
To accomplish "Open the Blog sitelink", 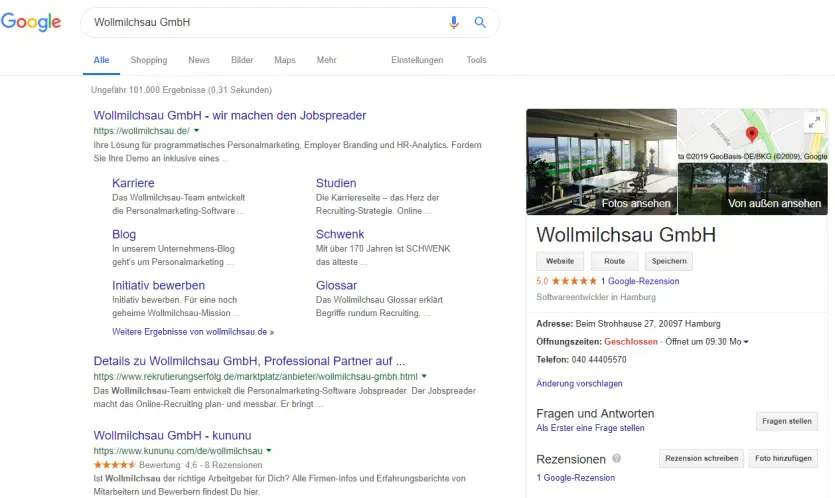I will [x=124, y=234].
